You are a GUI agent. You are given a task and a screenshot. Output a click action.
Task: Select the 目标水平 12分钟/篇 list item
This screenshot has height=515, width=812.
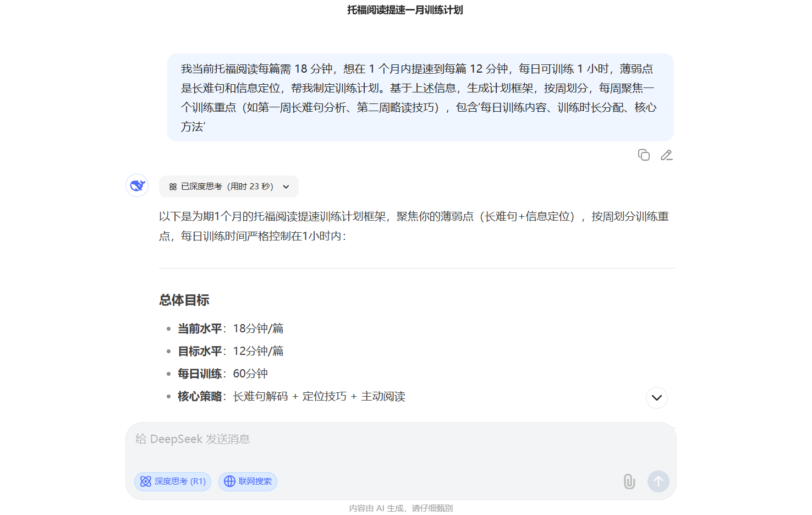[231, 351]
